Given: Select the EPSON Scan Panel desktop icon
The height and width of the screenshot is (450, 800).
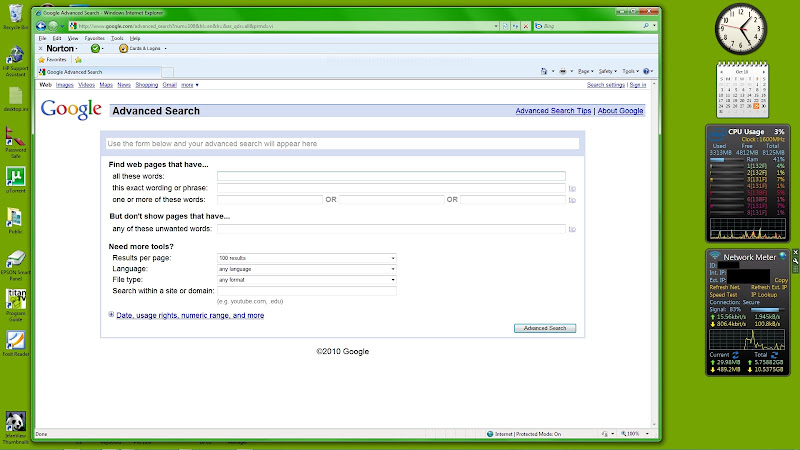Looking at the screenshot, I should [x=15, y=265].
